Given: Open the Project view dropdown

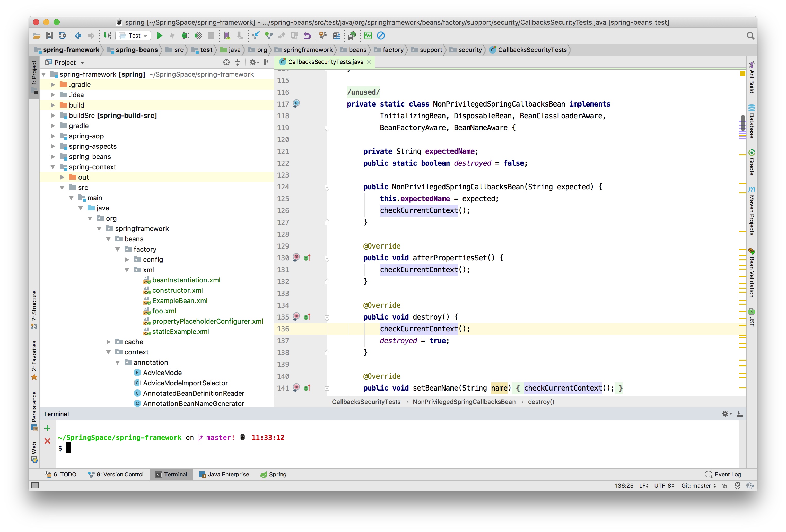Looking at the screenshot, I should coord(65,62).
